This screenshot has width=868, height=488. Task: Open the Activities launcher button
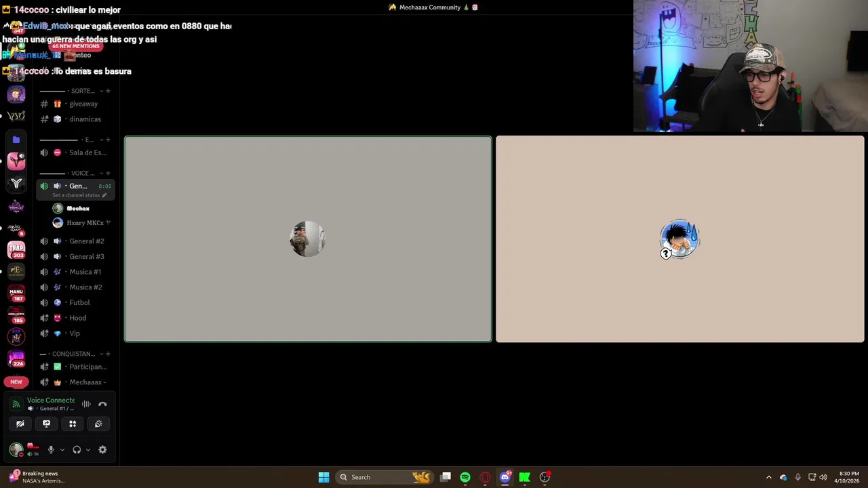point(73,424)
